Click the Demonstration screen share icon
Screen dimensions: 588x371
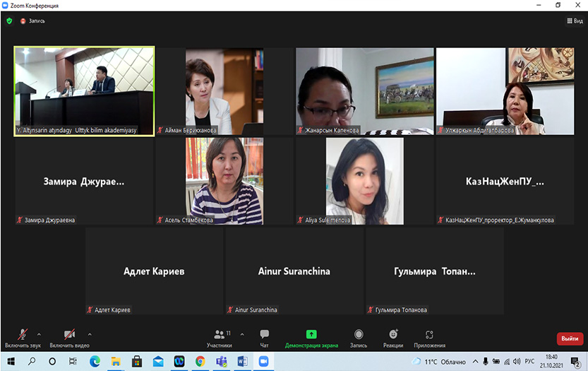(x=311, y=334)
